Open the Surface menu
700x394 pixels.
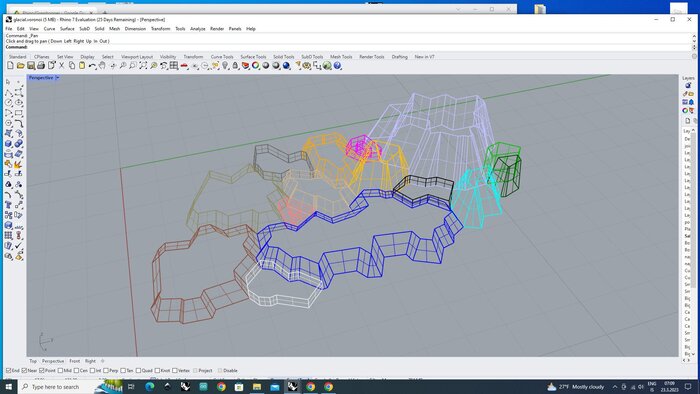(67, 29)
